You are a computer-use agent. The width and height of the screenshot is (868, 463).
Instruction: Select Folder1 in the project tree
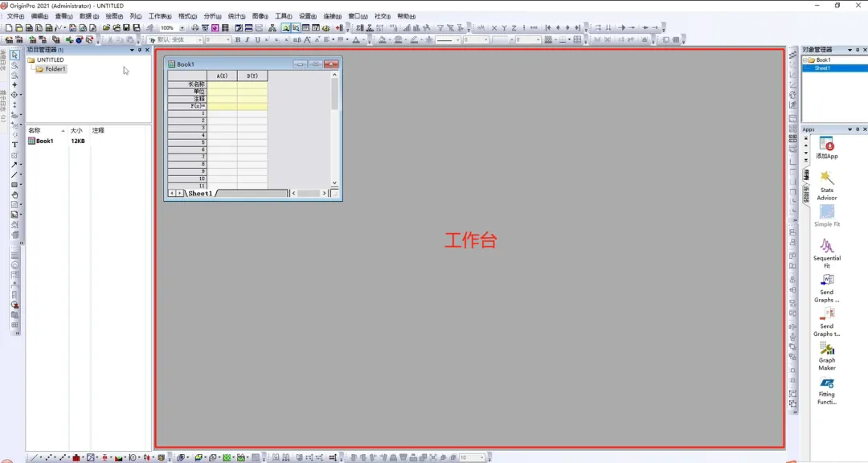(x=55, y=69)
